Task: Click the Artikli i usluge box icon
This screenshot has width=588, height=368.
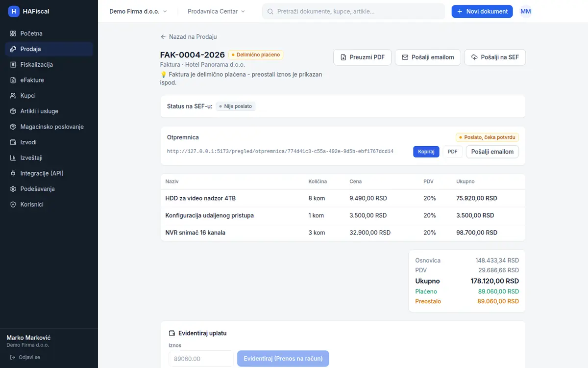Action: 13,111
